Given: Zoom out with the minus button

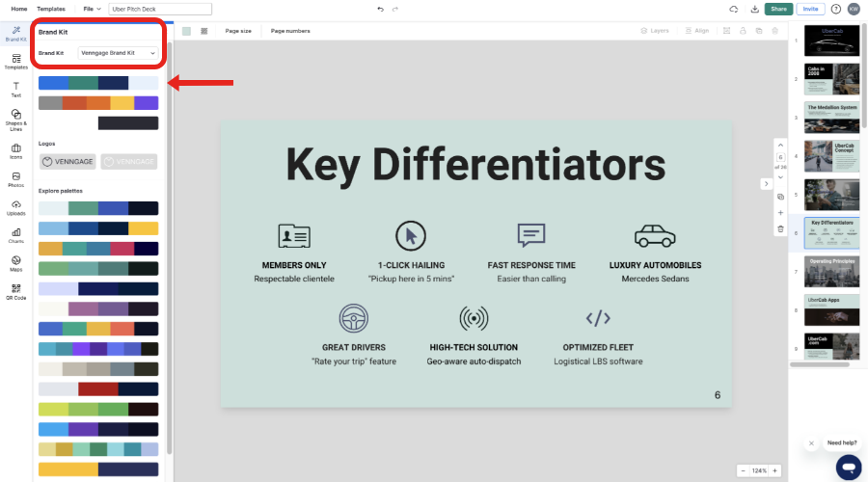Looking at the screenshot, I should [x=743, y=470].
